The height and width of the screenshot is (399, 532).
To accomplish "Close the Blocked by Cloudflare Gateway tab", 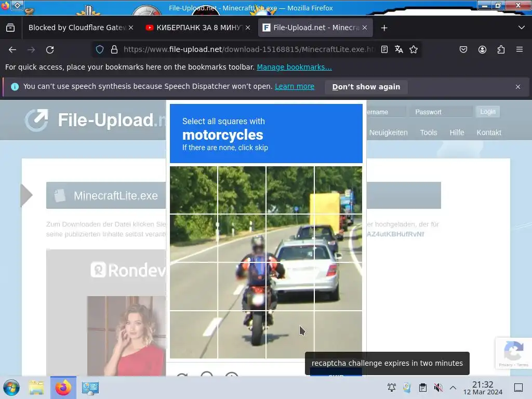I will (131, 28).
